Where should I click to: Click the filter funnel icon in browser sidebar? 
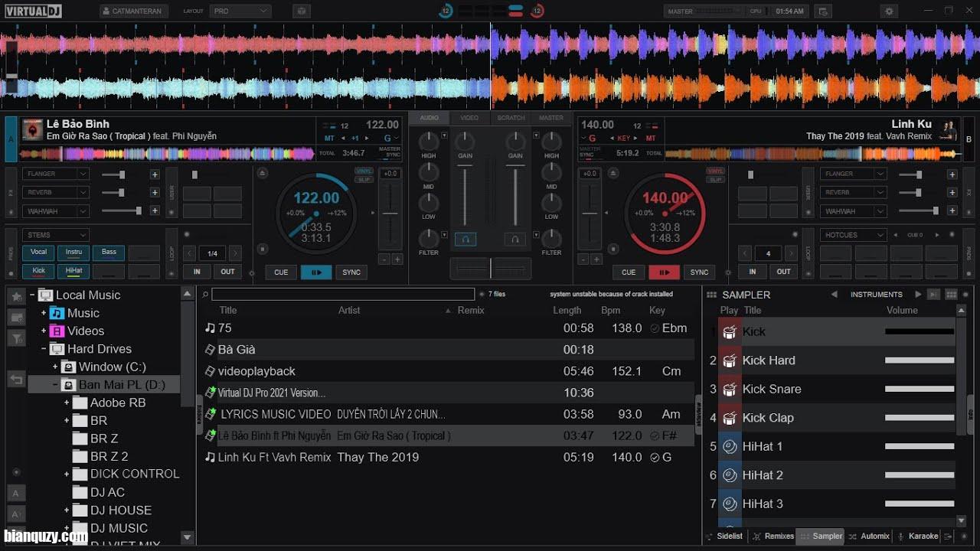(16, 337)
